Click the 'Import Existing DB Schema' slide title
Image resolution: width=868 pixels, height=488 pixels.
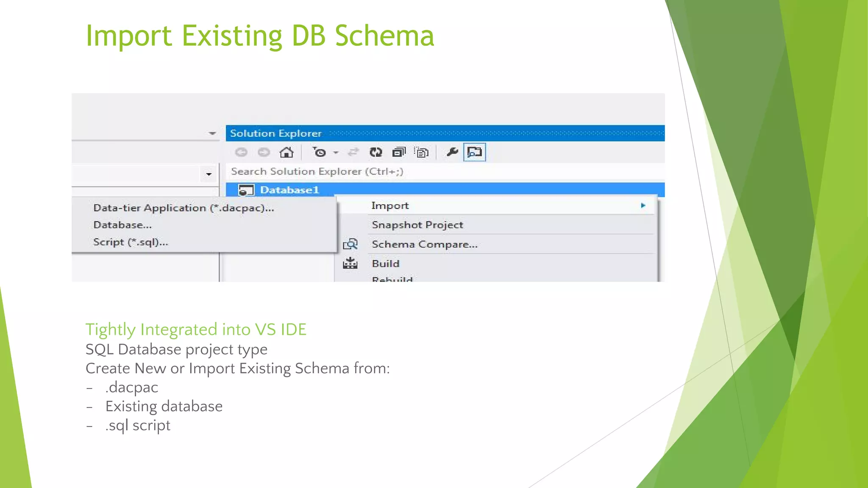260,36
